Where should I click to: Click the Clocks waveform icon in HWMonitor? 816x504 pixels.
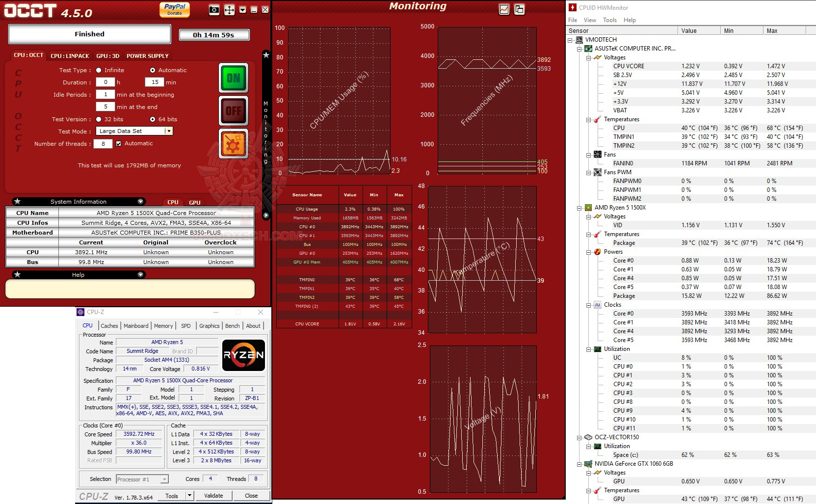tap(597, 305)
